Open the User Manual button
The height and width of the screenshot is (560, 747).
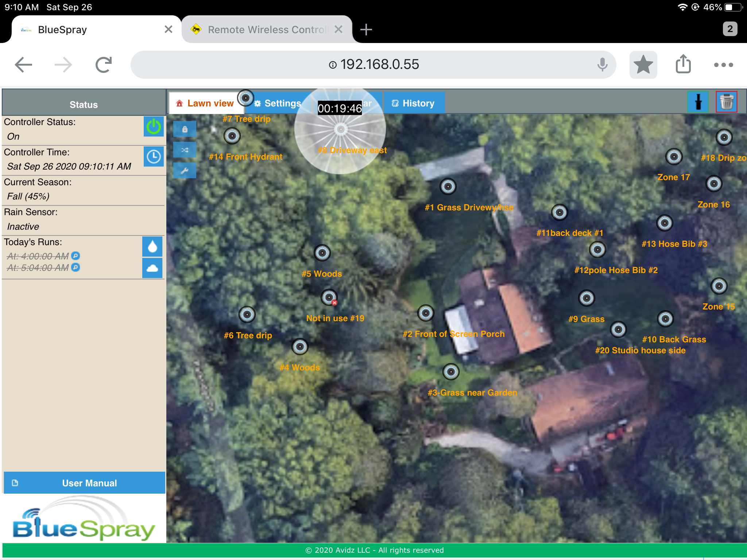[84, 483]
